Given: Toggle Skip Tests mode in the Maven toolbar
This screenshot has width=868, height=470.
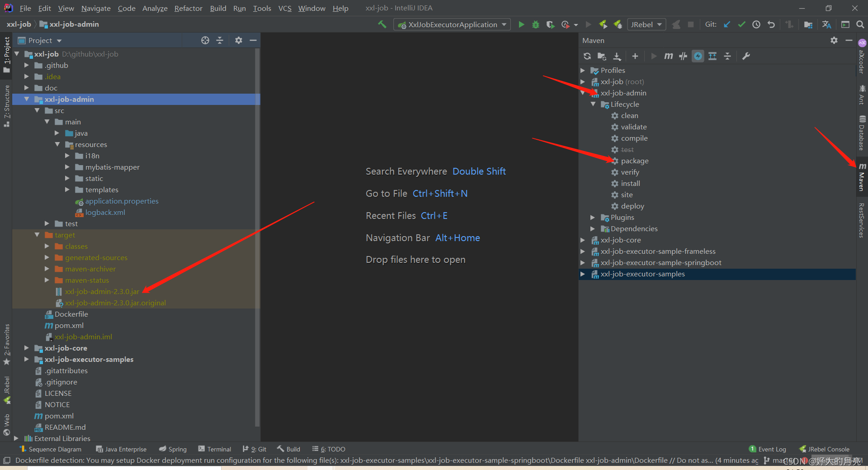Looking at the screenshot, I should [698, 56].
